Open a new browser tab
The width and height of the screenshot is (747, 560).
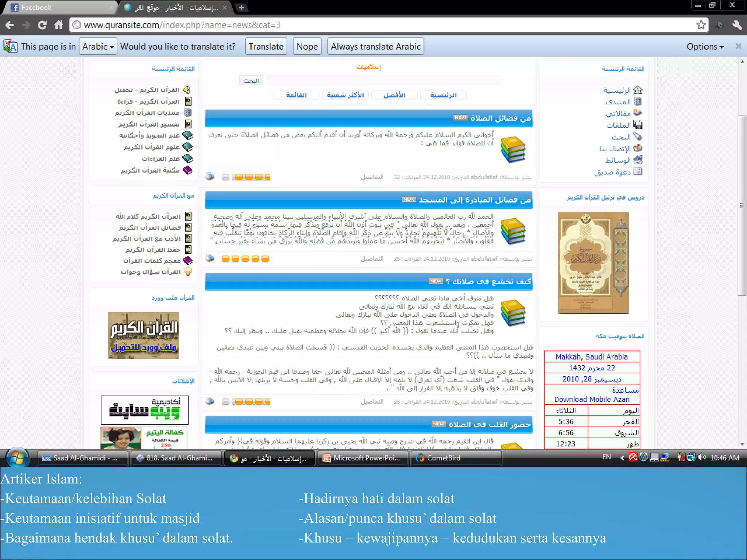point(241,7)
